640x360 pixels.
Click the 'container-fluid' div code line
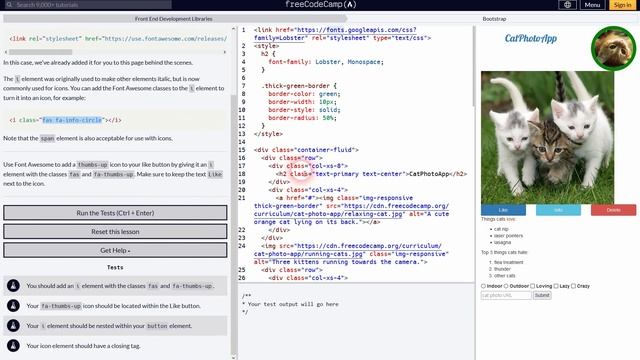[306, 150]
